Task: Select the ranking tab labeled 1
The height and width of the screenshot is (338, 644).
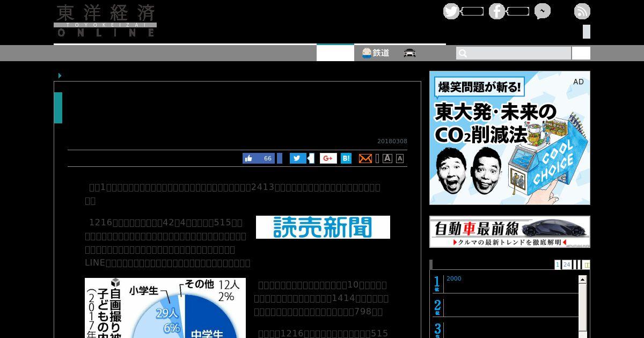Action: [558, 264]
